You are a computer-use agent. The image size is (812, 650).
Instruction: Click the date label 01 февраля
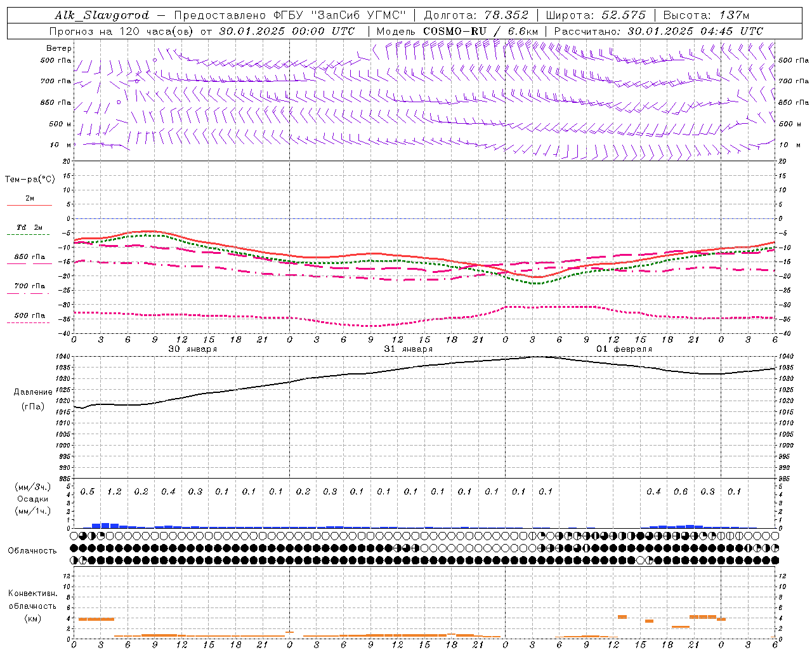(624, 349)
